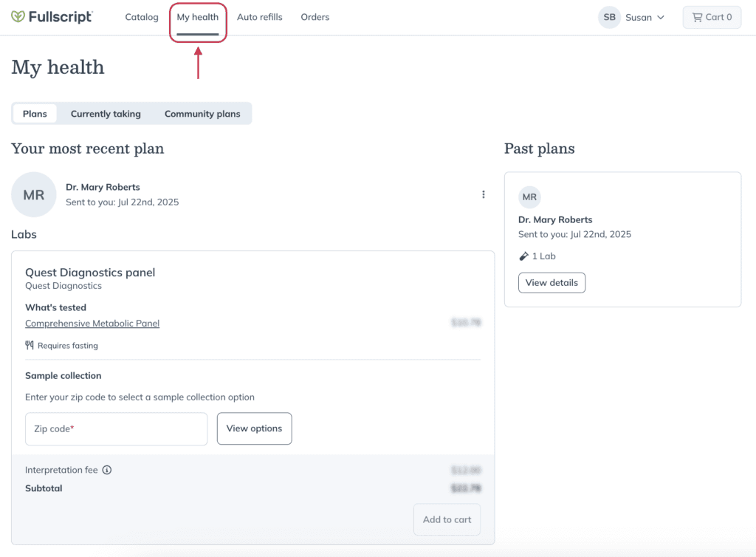Open the Orders page
Viewport: 756px width, 557px height.
(315, 17)
